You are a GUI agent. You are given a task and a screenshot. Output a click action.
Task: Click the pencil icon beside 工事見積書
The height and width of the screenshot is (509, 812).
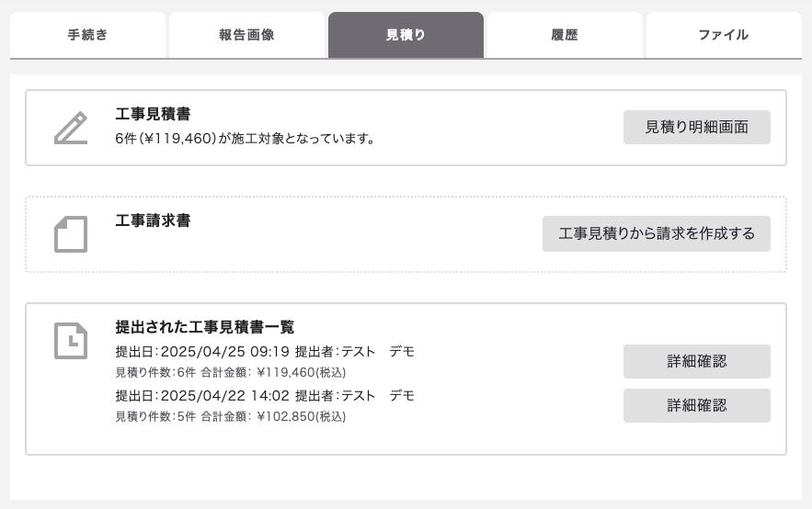[x=71, y=128]
